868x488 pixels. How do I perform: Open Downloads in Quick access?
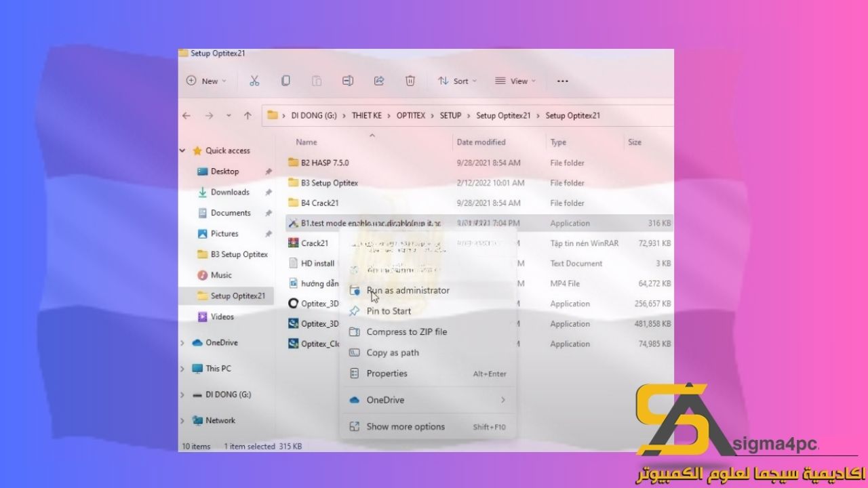[x=230, y=192]
